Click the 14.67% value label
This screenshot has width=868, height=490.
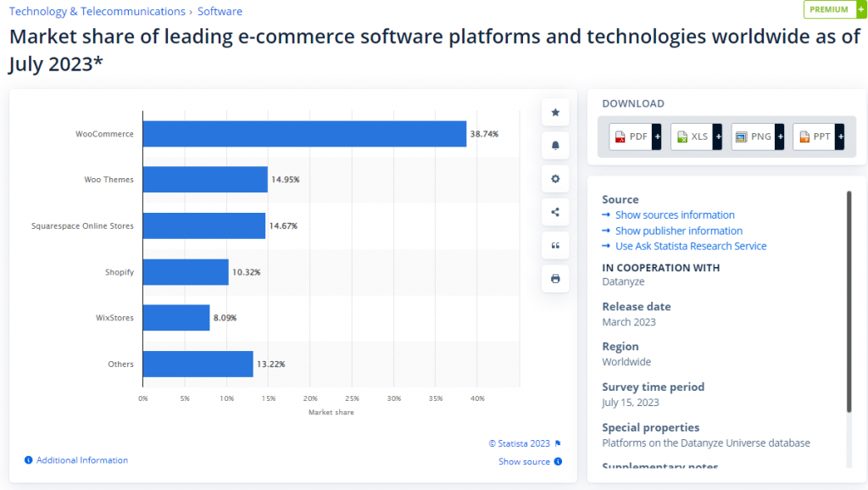(x=283, y=226)
